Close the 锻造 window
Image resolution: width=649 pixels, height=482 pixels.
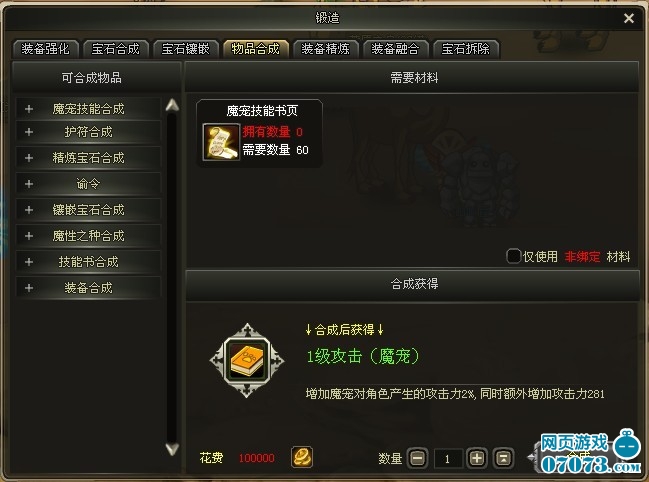tap(629, 18)
